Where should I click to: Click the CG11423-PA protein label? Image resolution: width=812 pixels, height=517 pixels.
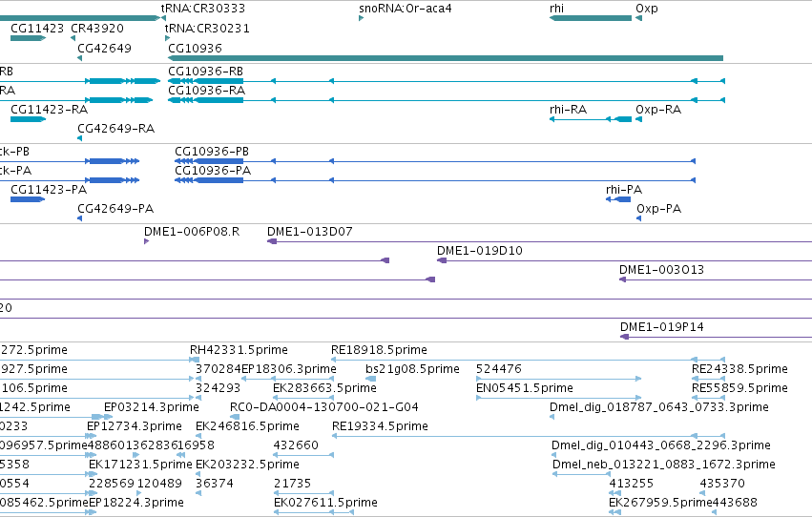[x=49, y=190]
